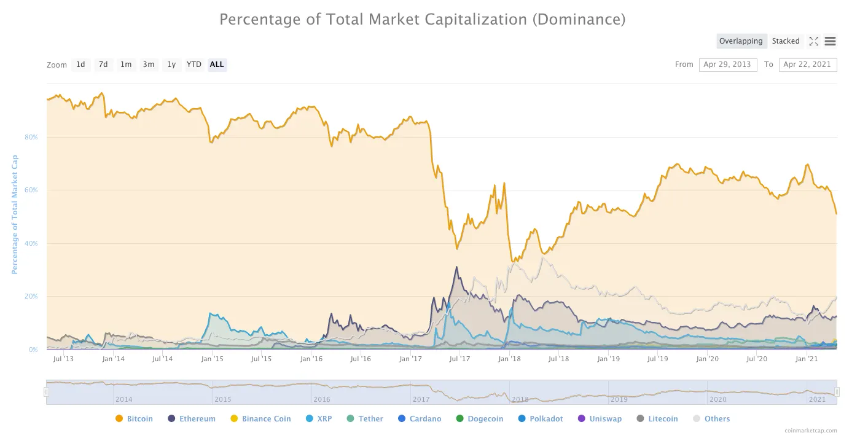This screenshot has height=446, width=868.
Task: Switch chart to Overlapping mode
Action: (x=741, y=41)
